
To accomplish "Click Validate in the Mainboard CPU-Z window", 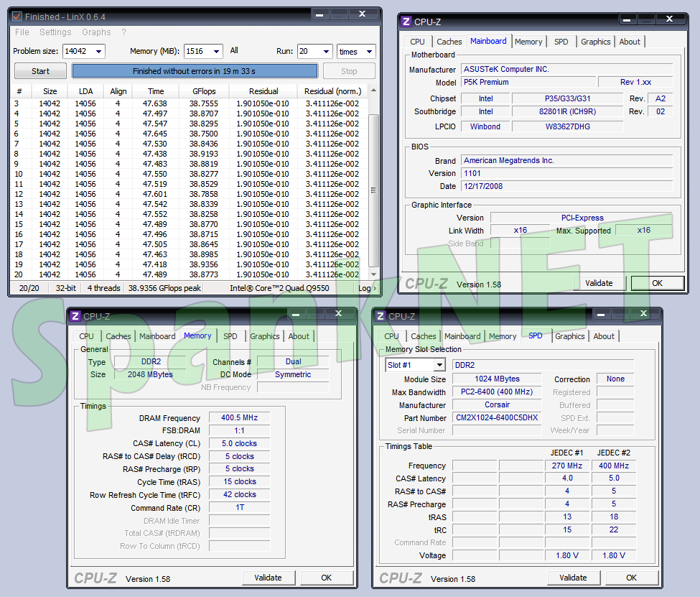I will (599, 283).
